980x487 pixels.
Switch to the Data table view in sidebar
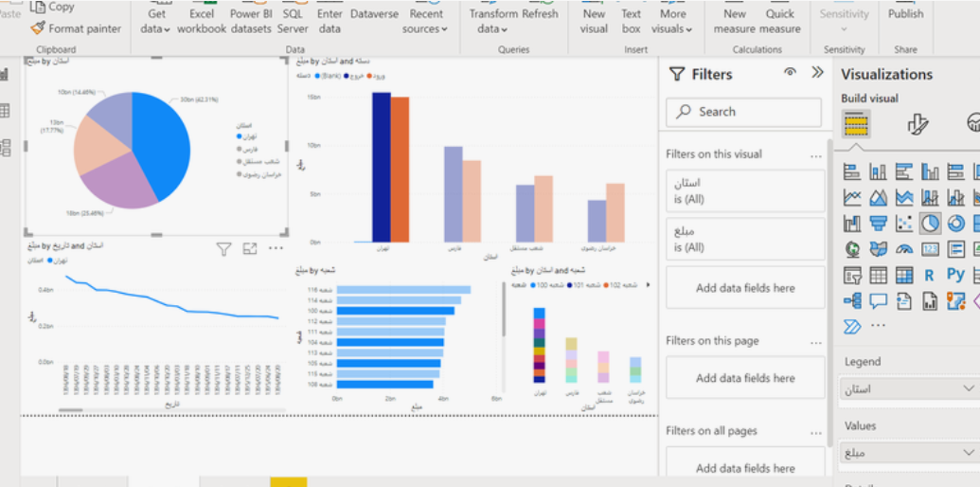click(x=5, y=111)
